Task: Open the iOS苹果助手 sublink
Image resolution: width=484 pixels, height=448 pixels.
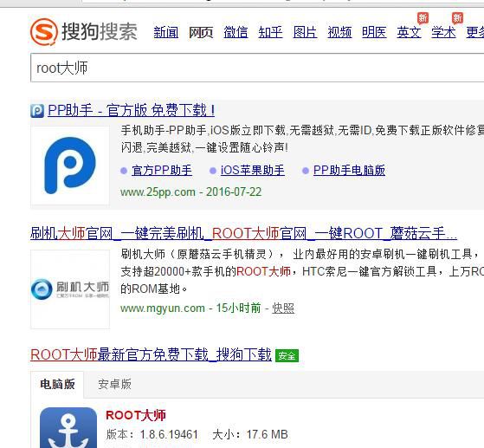Action: [253, 171]
